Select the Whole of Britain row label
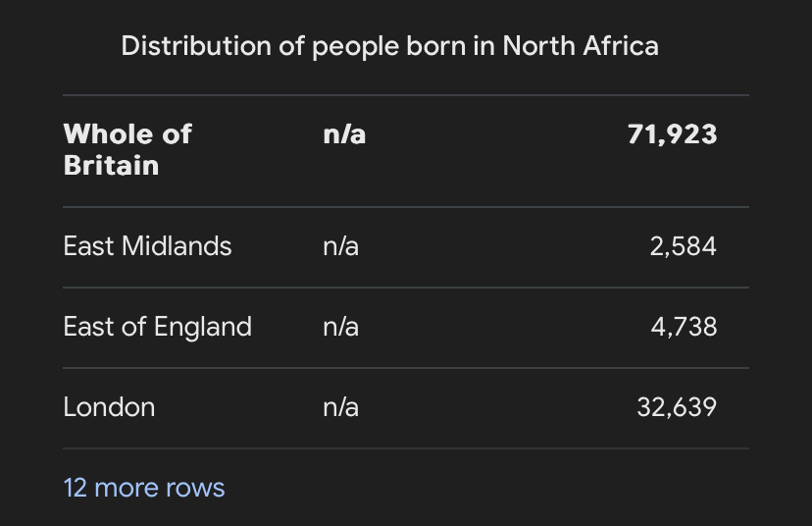Image resolution: width=812 pixels, height=526 pixels. 127,150
